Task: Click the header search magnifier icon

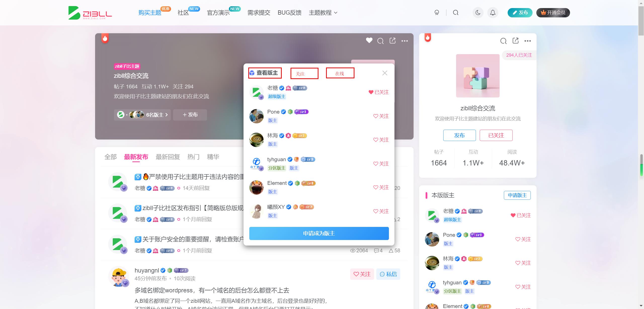Action: [456, 13]
